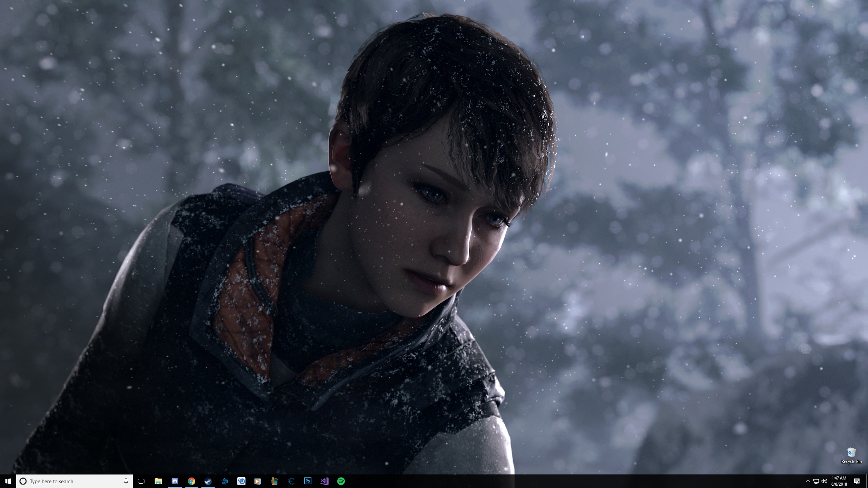Screen dimensions: 868x488
Task: Open the Action Center notifications
Action: coord(857,481)
